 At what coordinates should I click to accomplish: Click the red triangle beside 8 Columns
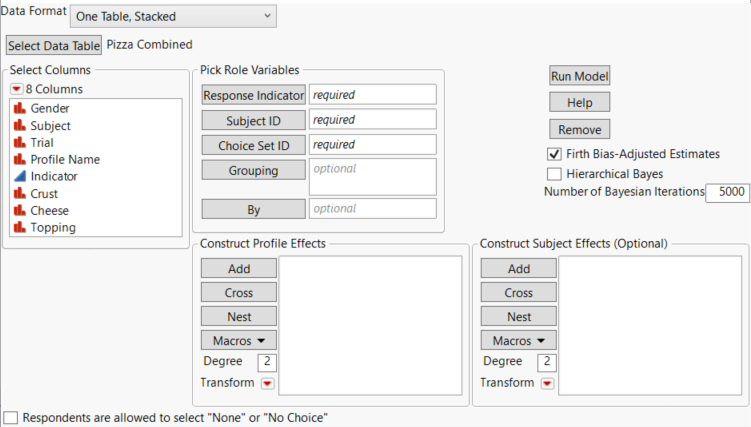click(16, 89)
